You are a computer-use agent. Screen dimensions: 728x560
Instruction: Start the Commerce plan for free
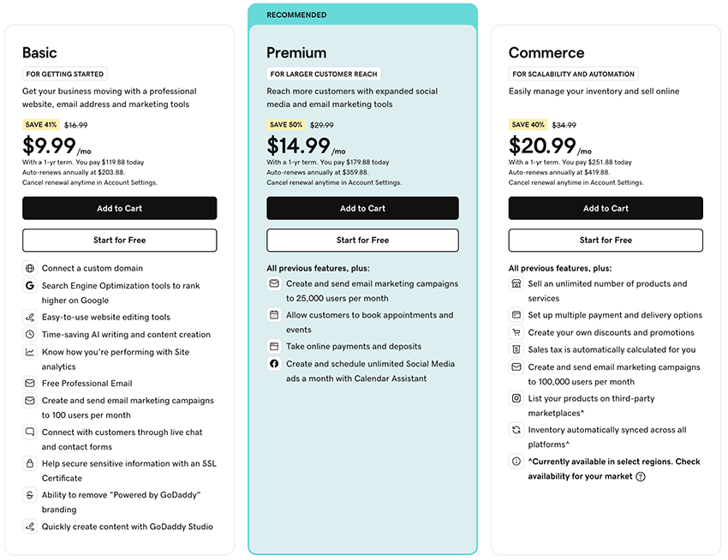click(x=606, y=241)
